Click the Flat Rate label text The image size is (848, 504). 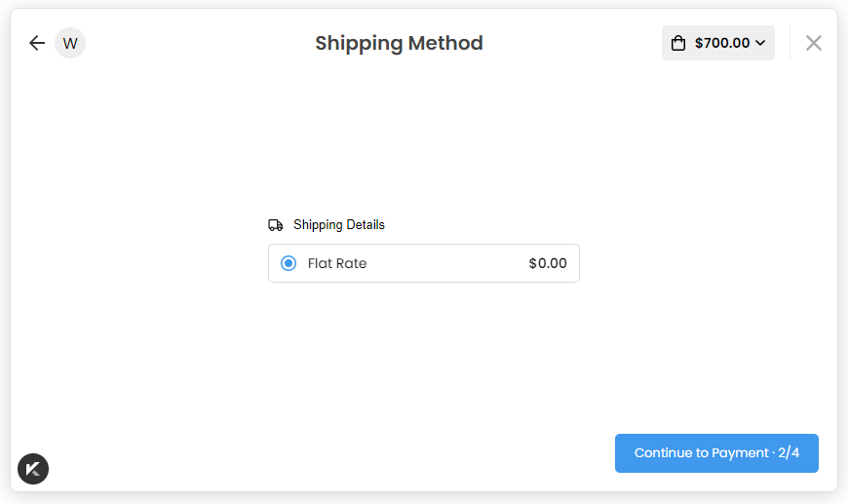click(337, 263)
